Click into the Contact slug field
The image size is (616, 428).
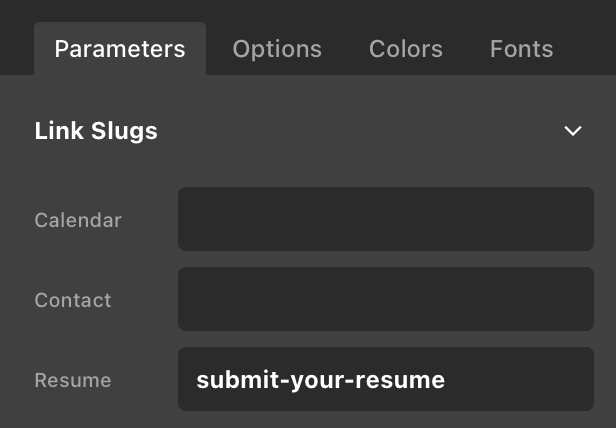click(385, 299)
